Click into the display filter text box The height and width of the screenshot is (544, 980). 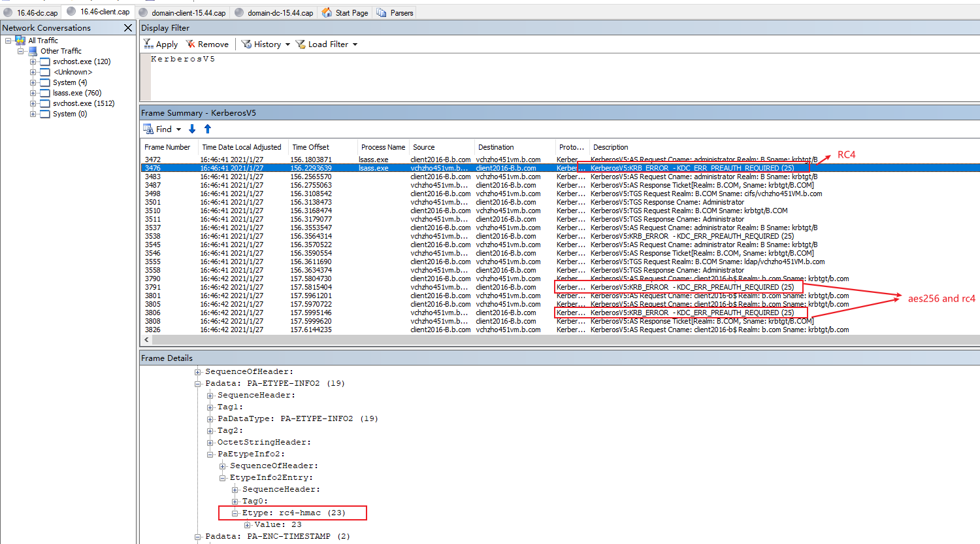point(564,77)
